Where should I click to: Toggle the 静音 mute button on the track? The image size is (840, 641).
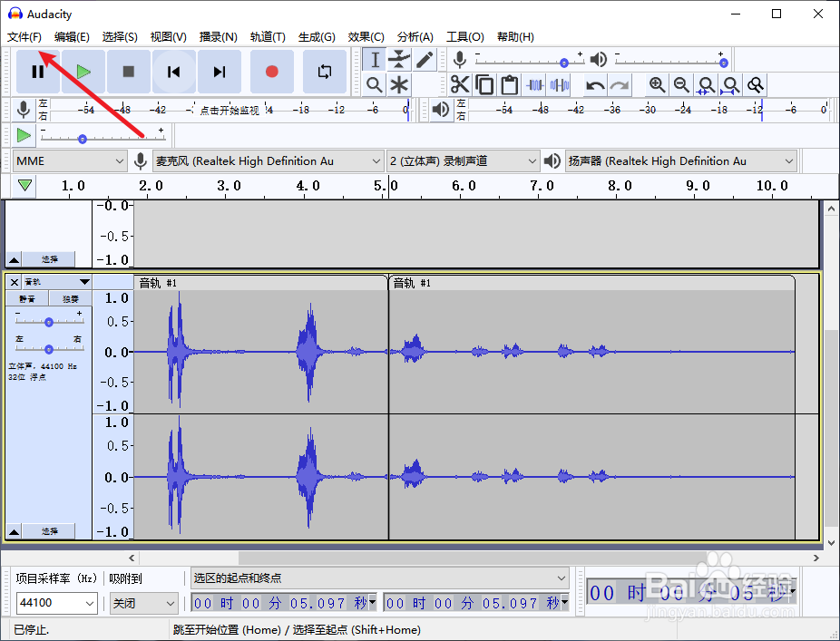click(27, 299)
